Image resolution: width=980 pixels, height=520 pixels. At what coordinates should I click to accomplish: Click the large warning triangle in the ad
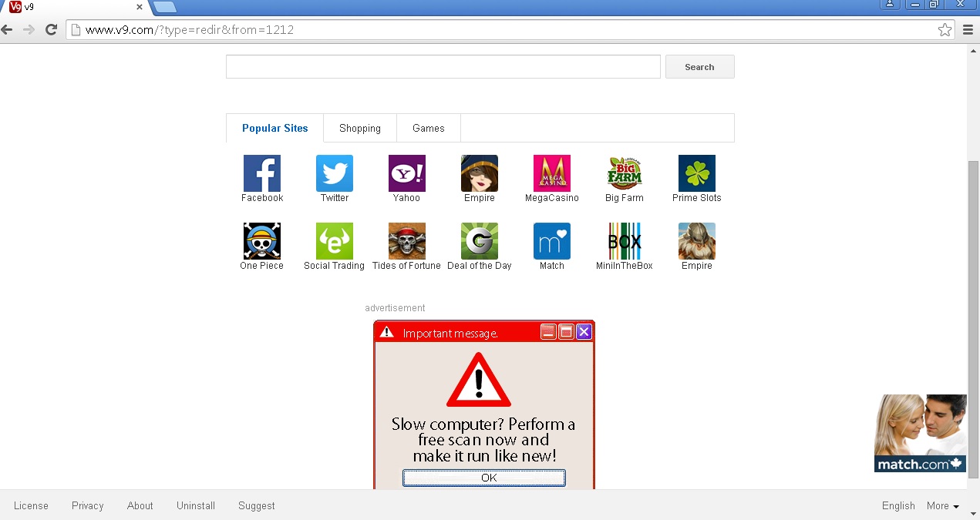[479, 380]
